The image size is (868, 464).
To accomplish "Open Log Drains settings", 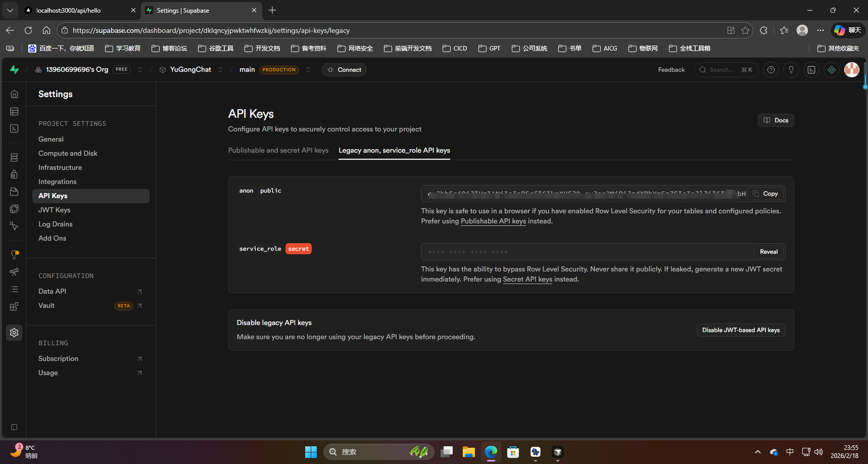I will (x=56, y=224).
